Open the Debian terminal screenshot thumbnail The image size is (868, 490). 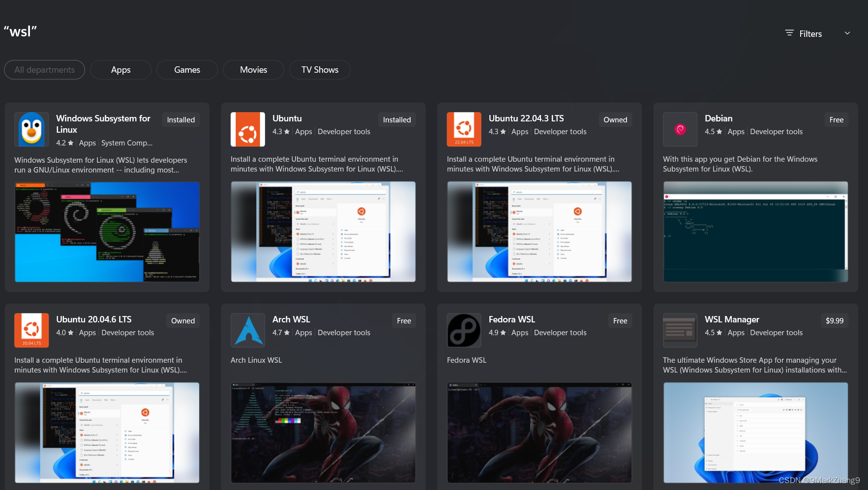[755, 231]
